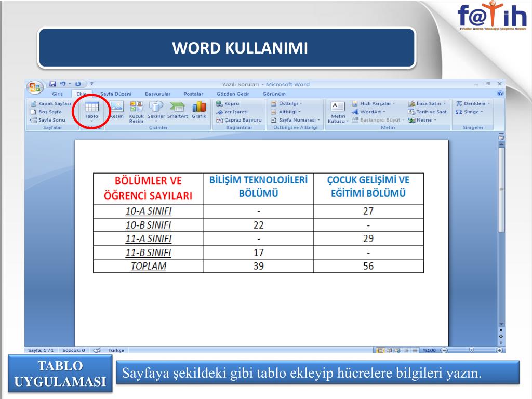Insert a Grafik chart
This screenshot has height=399, width=532.
(199, 110)
